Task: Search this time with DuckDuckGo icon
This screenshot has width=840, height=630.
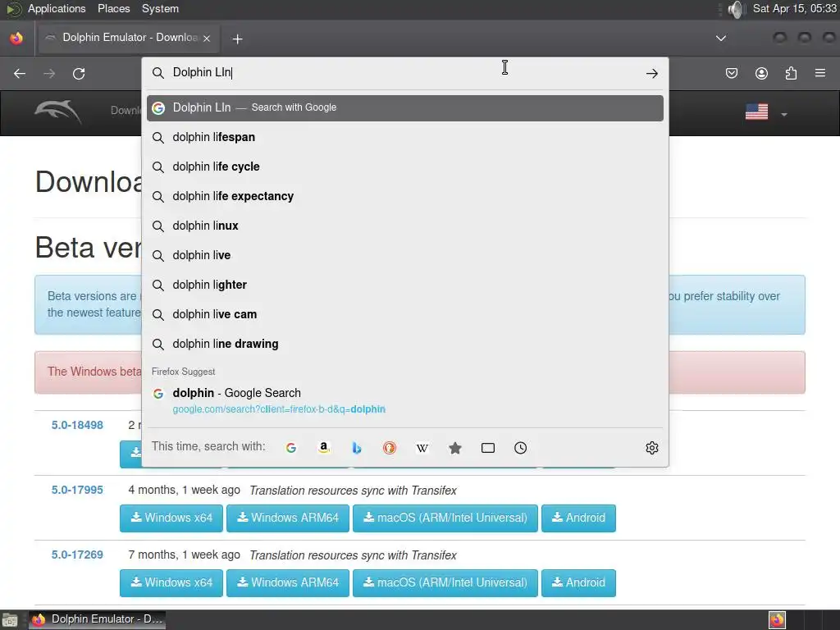Action: tap(390, 448)
